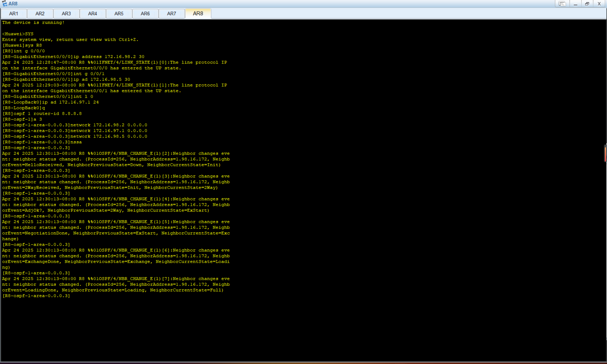Image resolution: width=607 pixels, height=364 pixels.
Task: Open the AR6 tab
Action: coord(145,14)
